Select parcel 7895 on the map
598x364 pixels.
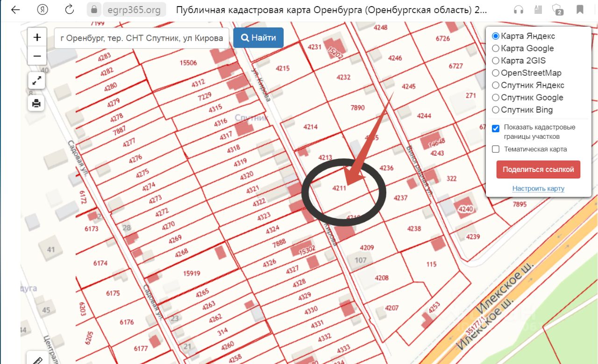tap(519, 204)
